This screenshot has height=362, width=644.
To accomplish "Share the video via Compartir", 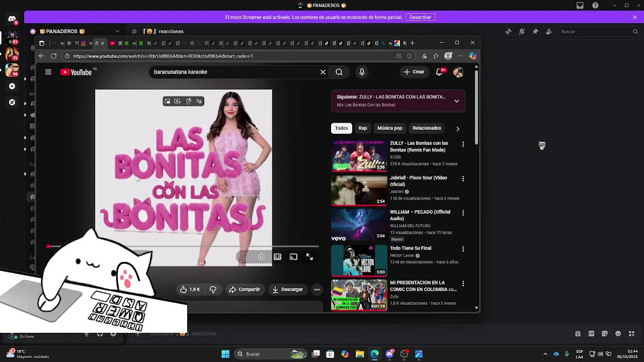I will 245,290.
